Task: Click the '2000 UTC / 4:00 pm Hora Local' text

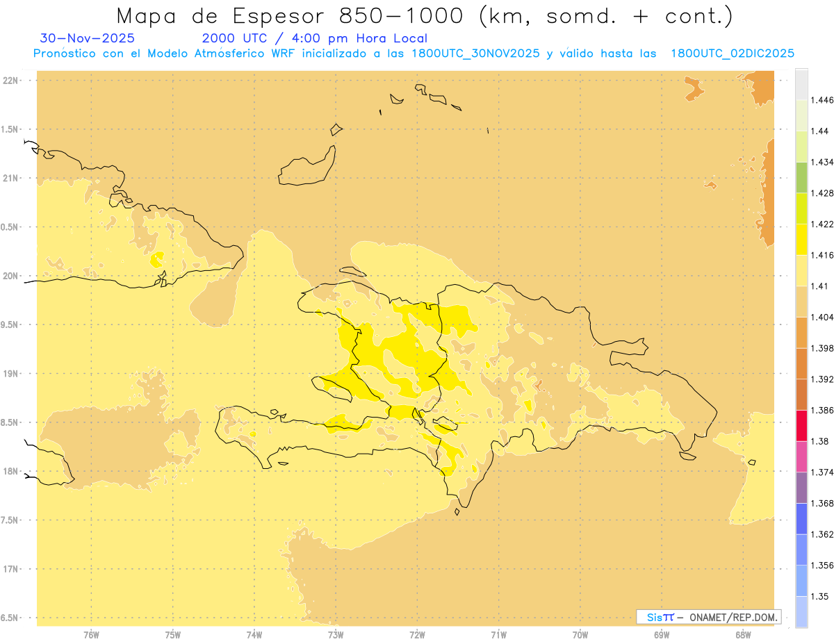Action: pos(315,38)
